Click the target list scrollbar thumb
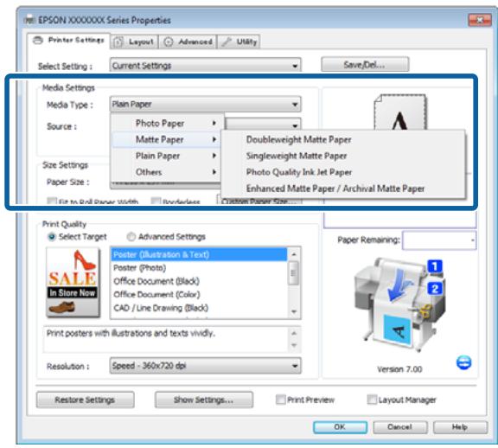Image resolution: width=498 pixels, height=448 pixels. [x=294, y=273]
